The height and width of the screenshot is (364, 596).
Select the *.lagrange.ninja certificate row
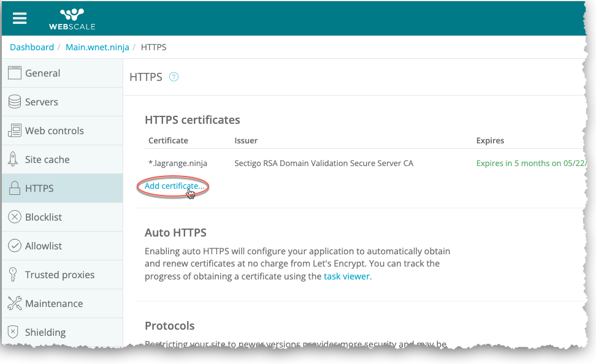pyautogui.click(x=177, y=164)
